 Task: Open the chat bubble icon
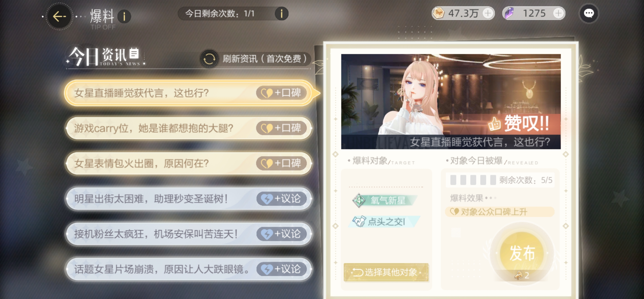coord(589,13)
